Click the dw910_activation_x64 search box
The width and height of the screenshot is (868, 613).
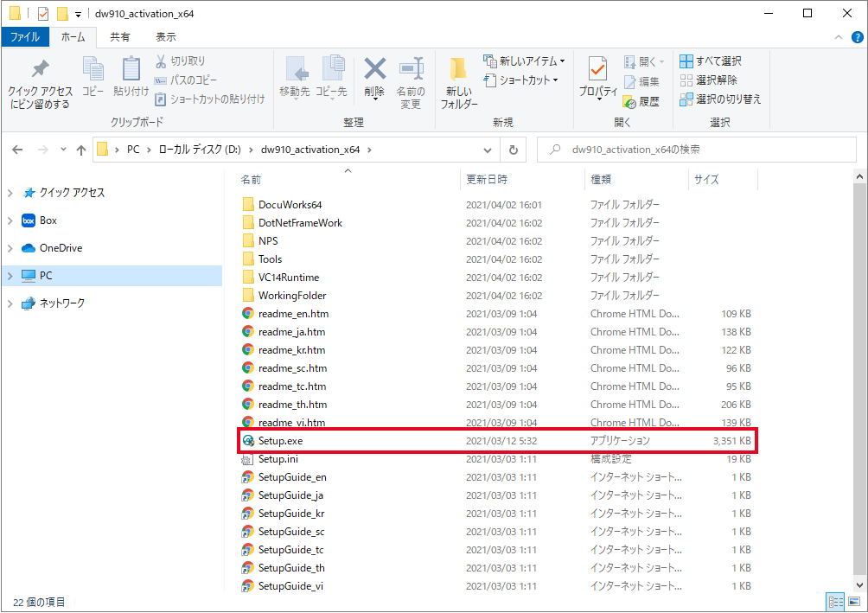pos(697,150)
